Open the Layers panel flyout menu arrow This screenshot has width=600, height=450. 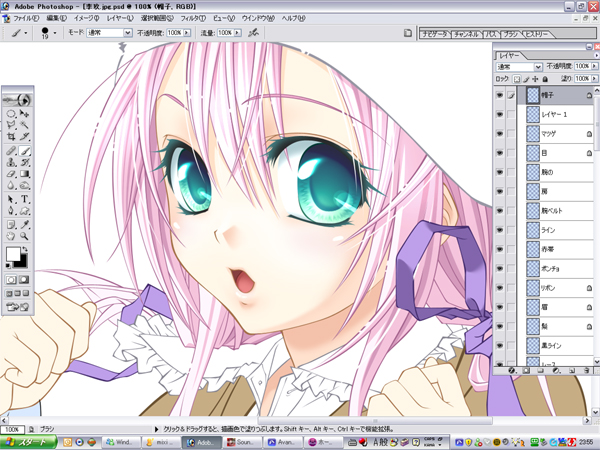(597, 55)
